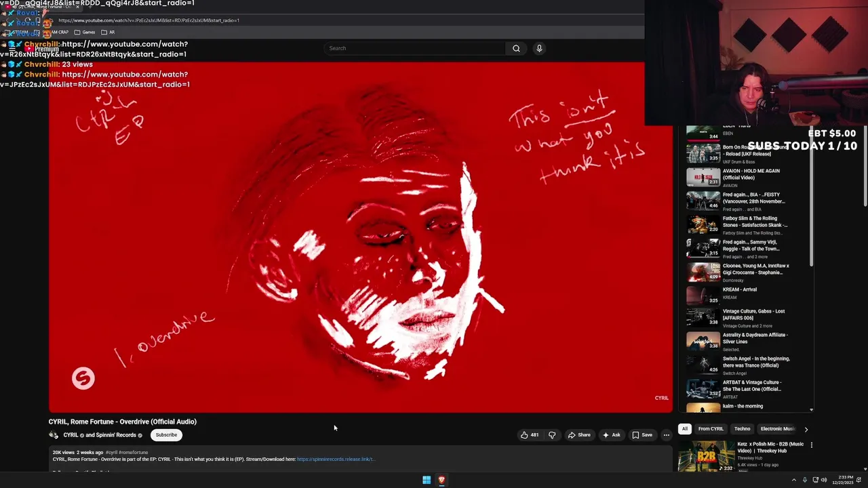Play Born On Road Reload UKF item

[748, 154]
